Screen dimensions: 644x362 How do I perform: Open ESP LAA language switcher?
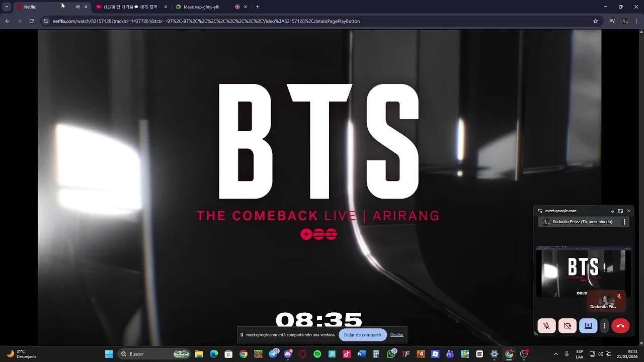(580, 354)
